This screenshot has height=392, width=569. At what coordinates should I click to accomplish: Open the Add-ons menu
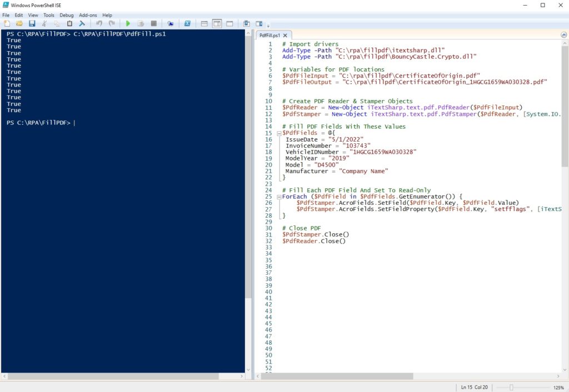[88, 15]
